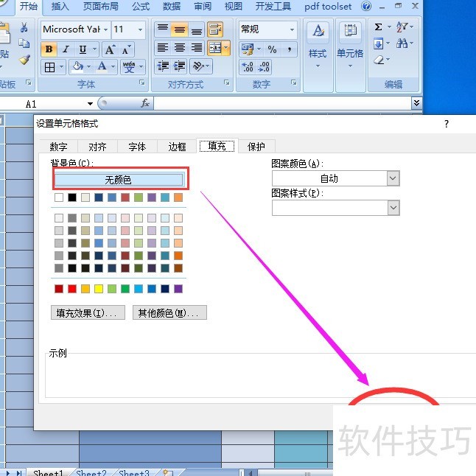Click Decrease Indent icon
This screenshot has width=476, height=476.
point(163,66)
